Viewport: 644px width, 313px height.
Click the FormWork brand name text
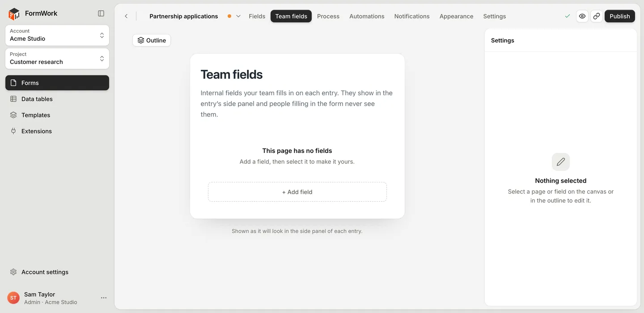pyautogui.click(x=41, y=13)
